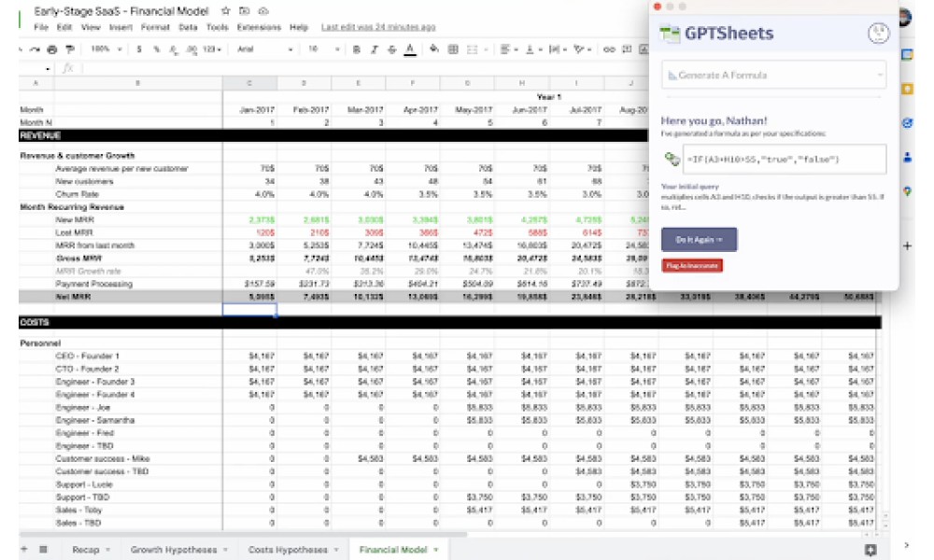Insert link using chain icon
The image size is (934, 560).
pyautogui.click(x=609, y=49)
